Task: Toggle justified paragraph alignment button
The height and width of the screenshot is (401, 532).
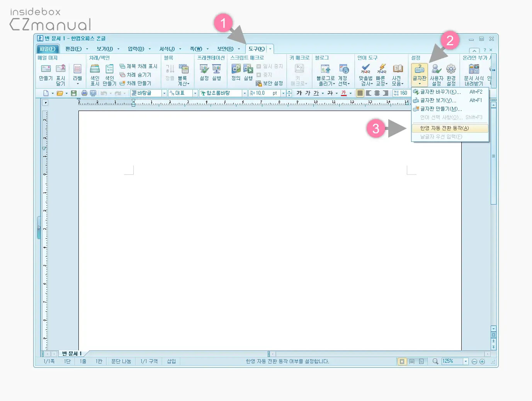Action: pos(360,93)
